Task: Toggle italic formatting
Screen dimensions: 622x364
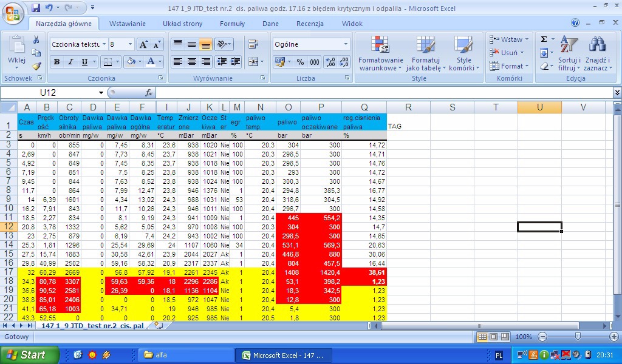Action: coord(70,62)
